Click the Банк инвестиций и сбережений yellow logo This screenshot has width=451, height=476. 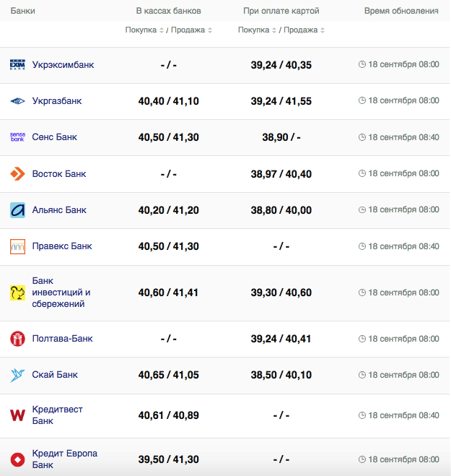[x=17, y=293]
